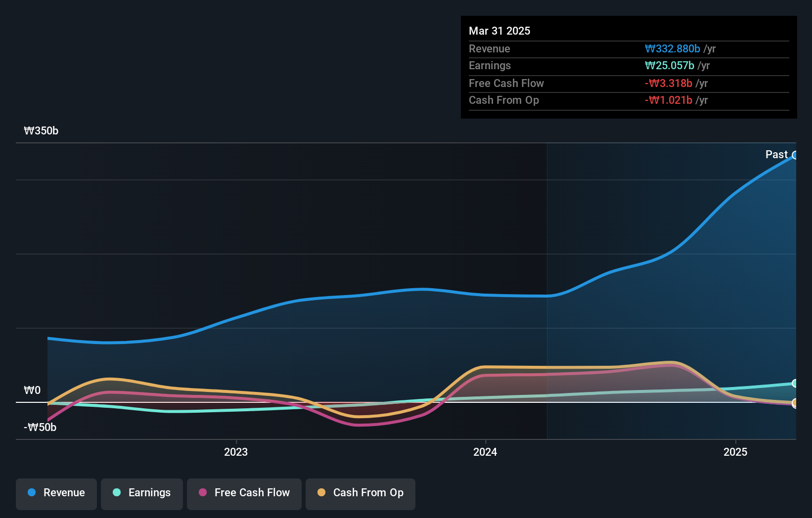
Task: Click the pink Free Cash Flow legend dot
Action: (202, 493)
